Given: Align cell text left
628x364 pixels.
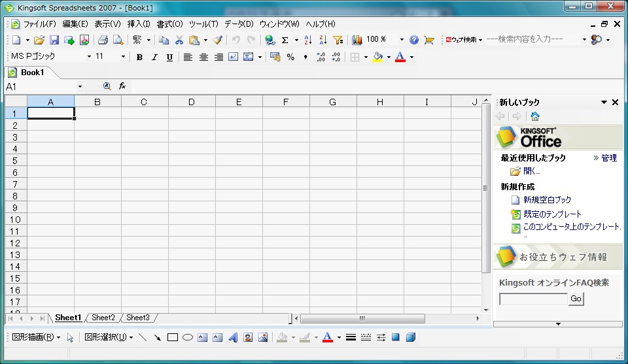Looking at the screenshot, I should coord(188,57).
